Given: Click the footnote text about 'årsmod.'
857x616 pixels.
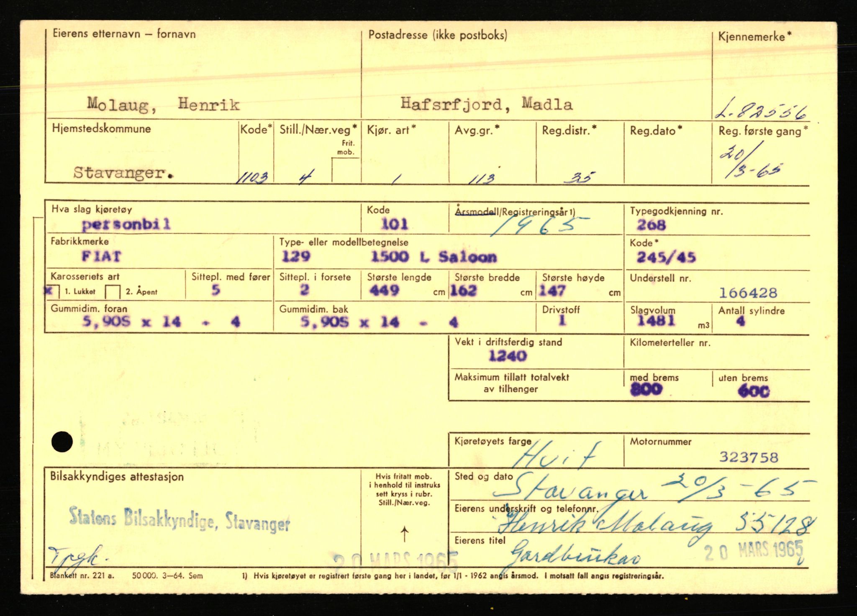Looking at the screenshot, I should click(453, 576).
